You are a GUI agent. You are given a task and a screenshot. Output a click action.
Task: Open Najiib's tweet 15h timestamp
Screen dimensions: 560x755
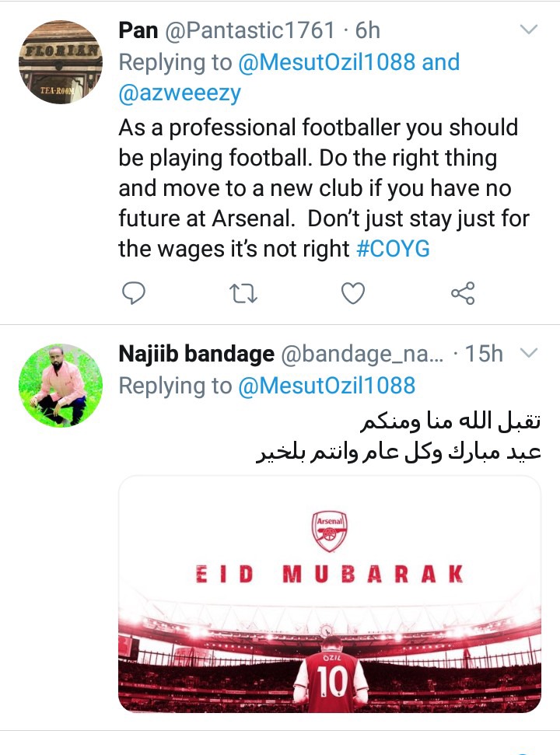(484, 355)
